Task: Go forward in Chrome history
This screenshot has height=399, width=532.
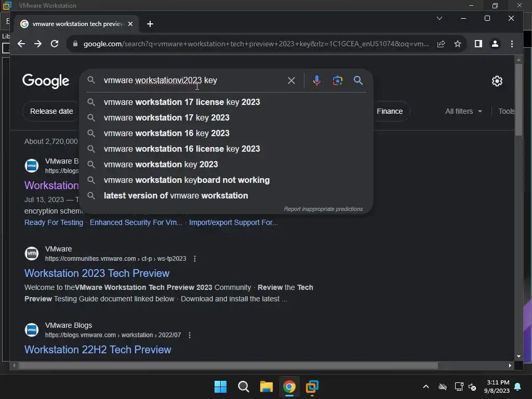Action: [x=37, y=44]
